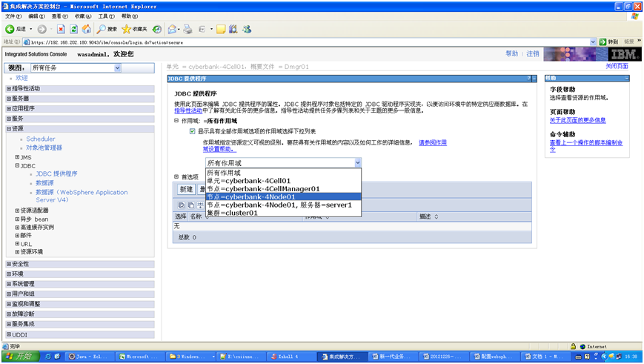Viewport: 644px width, 364px height.
Task: Click the 新建 button
Action: point(186,189)
